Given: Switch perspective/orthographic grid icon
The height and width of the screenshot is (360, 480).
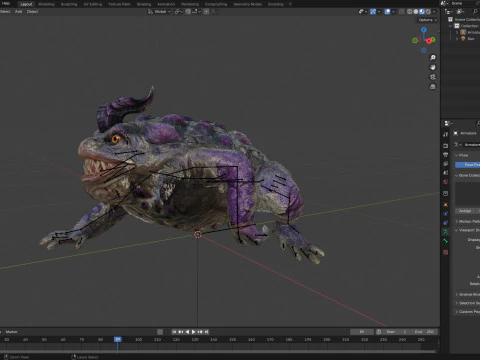Looking at the screenshot, I should coord(433,87).
